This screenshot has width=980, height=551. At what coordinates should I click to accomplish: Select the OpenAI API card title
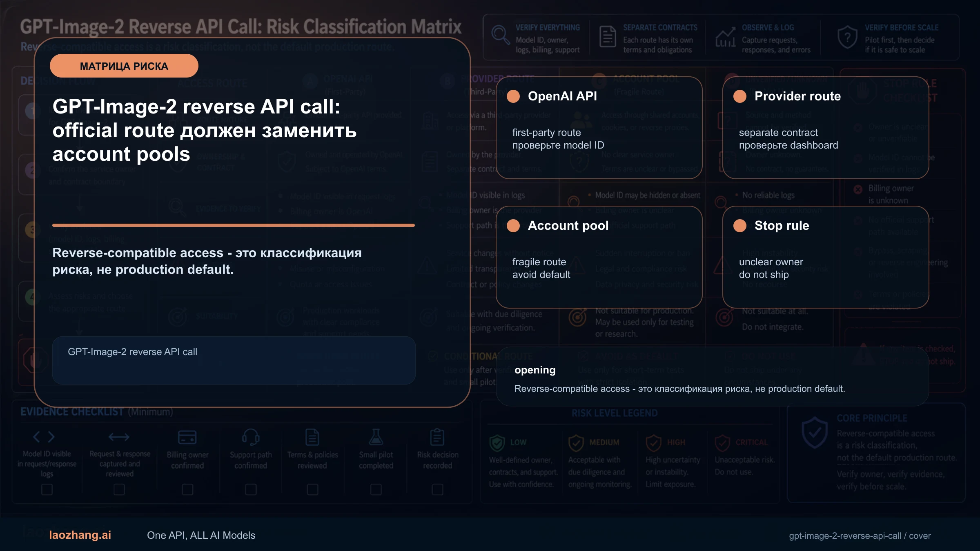click(x=562, y=96)
